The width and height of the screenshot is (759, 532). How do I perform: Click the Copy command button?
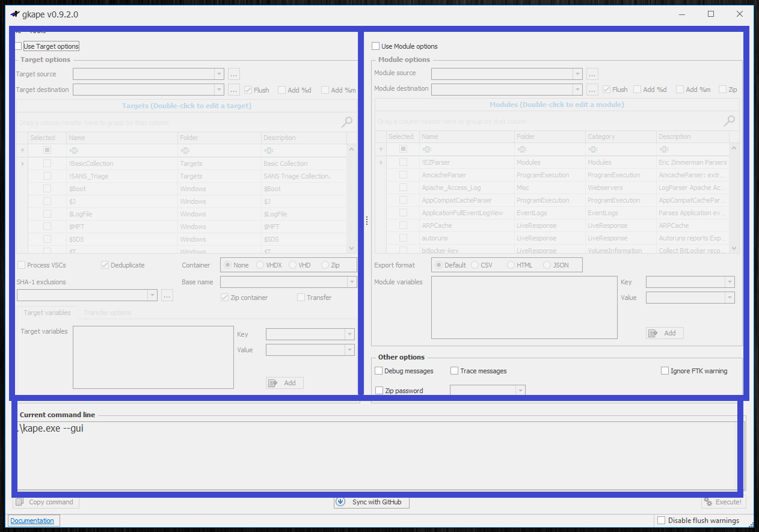coord(46,502)
